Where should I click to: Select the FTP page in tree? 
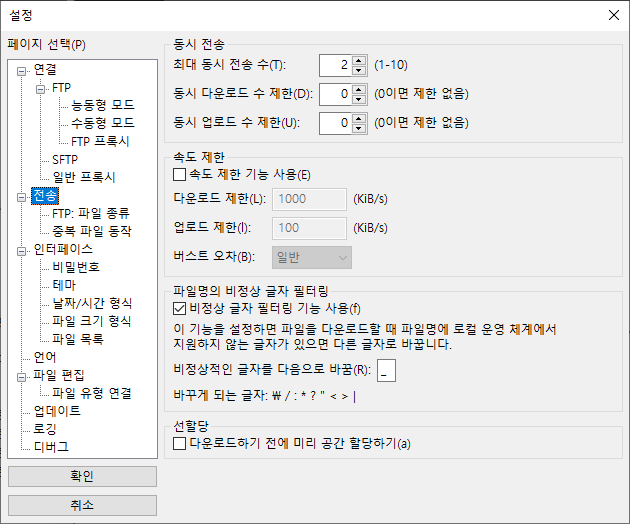(x=61, y=88)
